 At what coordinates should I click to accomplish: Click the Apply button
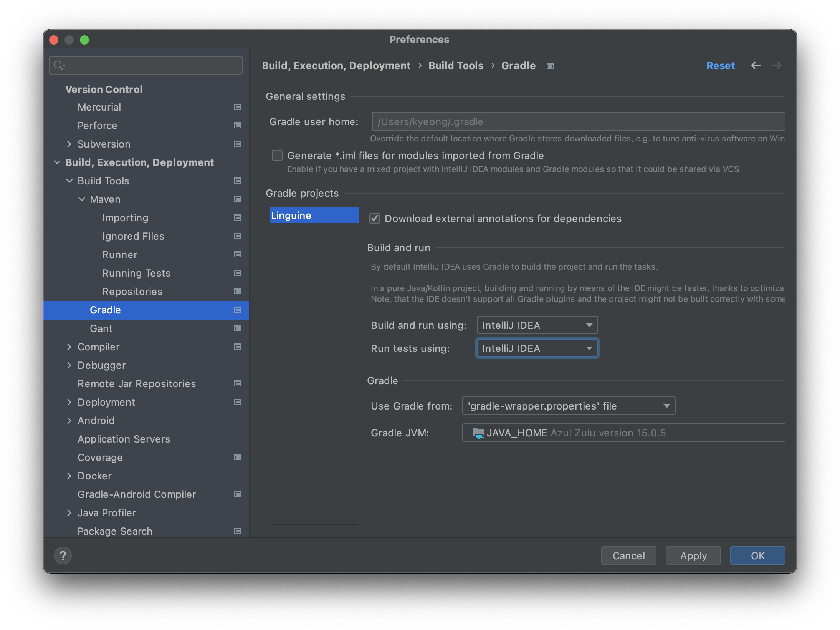tap(693, 555)
